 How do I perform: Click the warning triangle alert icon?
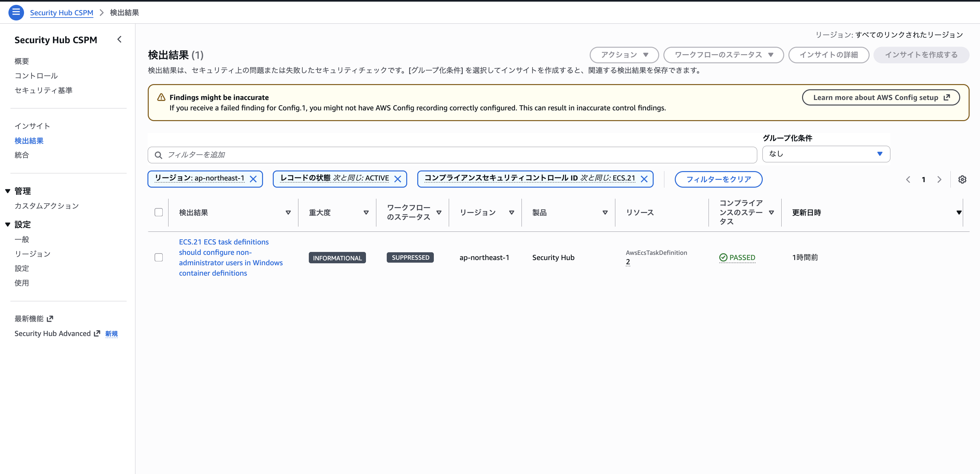click(161, 97)
